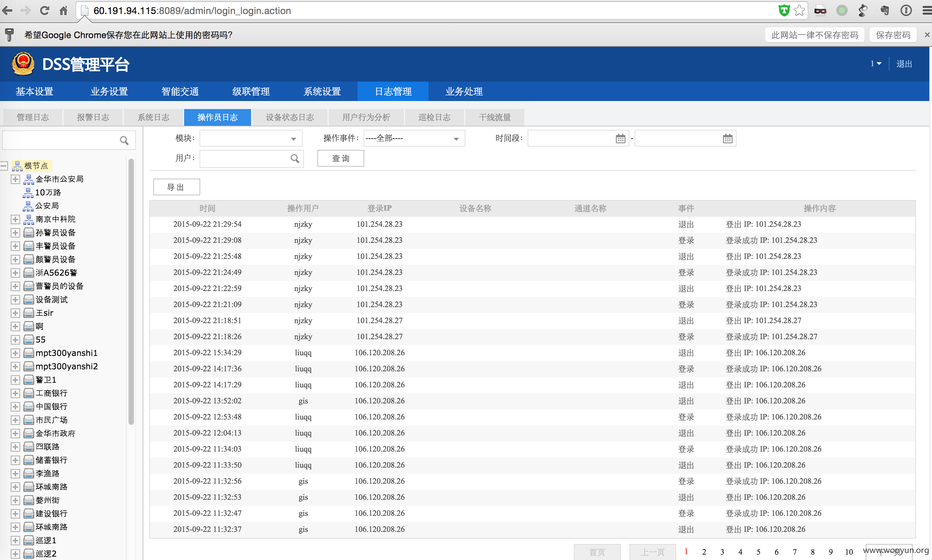Select 根节点 root node icon

click(x=17, y=166)
